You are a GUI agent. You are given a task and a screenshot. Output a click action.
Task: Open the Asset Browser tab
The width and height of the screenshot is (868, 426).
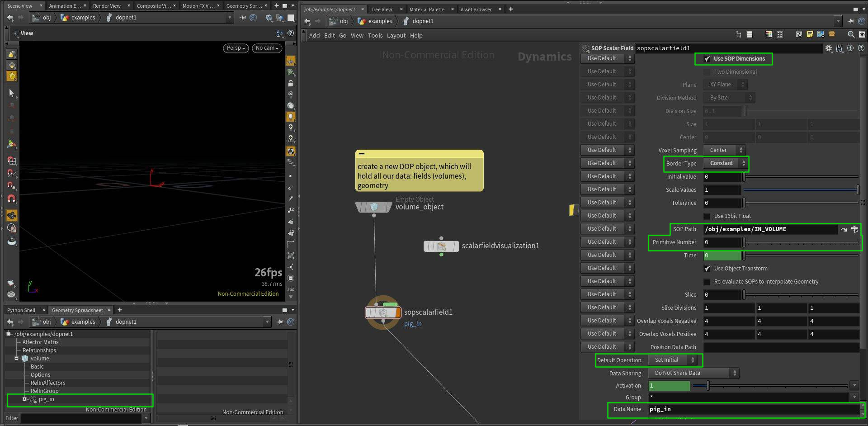point(476,9)
